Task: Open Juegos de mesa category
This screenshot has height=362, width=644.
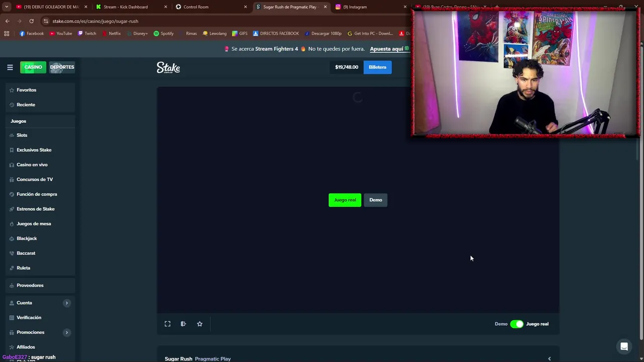Action: tap(40, 224)
